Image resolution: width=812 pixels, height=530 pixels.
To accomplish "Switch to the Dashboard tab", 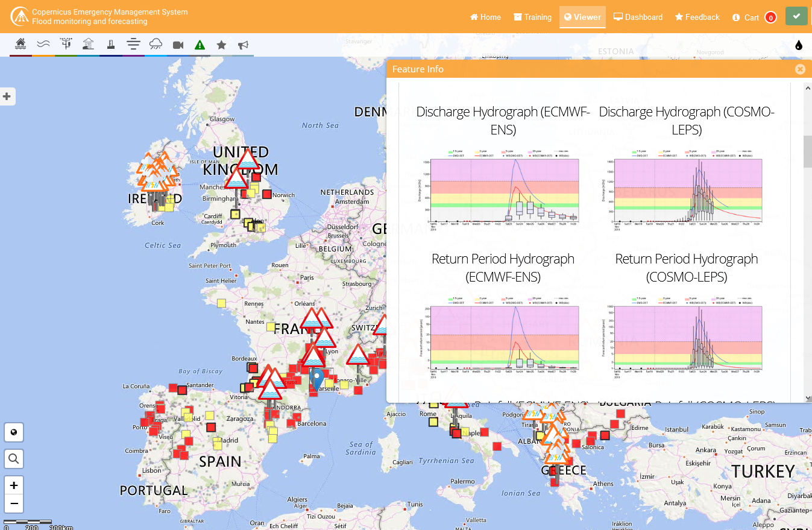I will pos(638,17).
